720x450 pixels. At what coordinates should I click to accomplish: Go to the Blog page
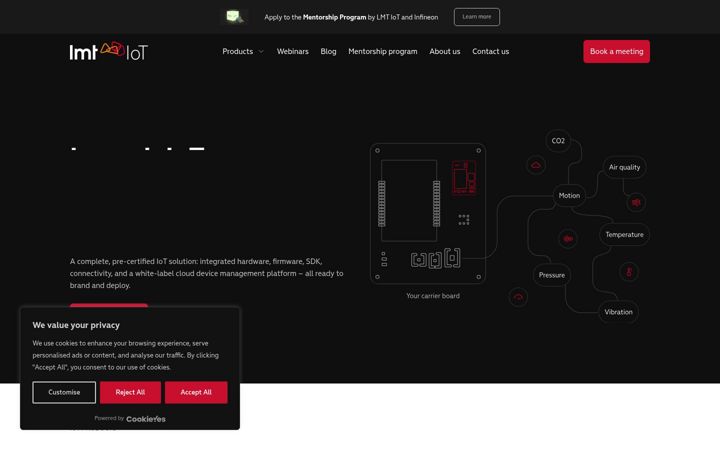point(328,51)
